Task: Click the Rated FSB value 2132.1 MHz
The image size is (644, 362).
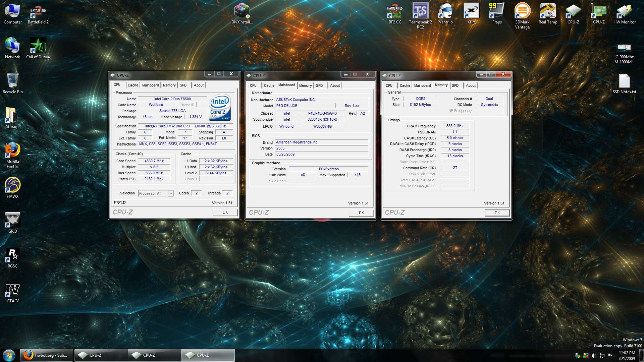Action: pos(154,179)
